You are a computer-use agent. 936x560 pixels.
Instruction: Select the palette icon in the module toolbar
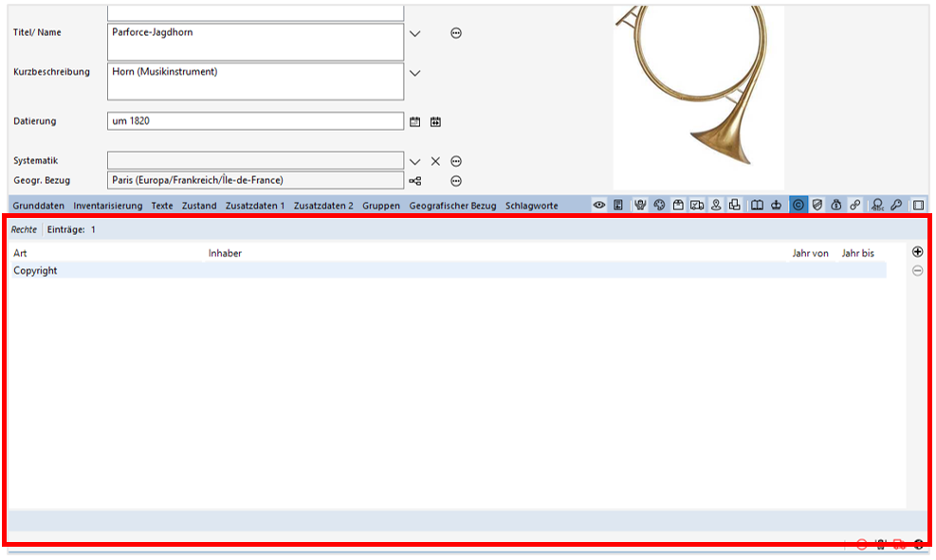coord(658,204)
